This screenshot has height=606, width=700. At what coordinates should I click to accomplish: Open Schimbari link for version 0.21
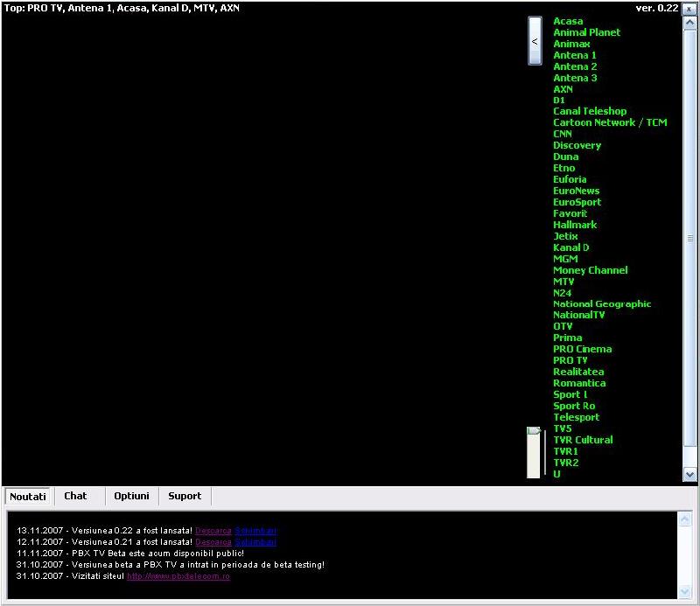coord(255,542)
